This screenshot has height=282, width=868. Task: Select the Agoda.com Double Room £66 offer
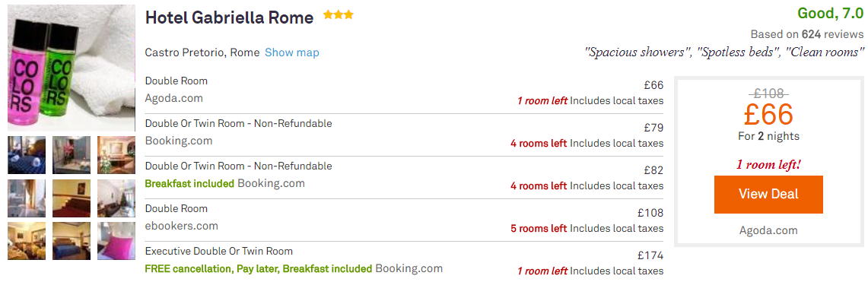(x=404, y=92)
